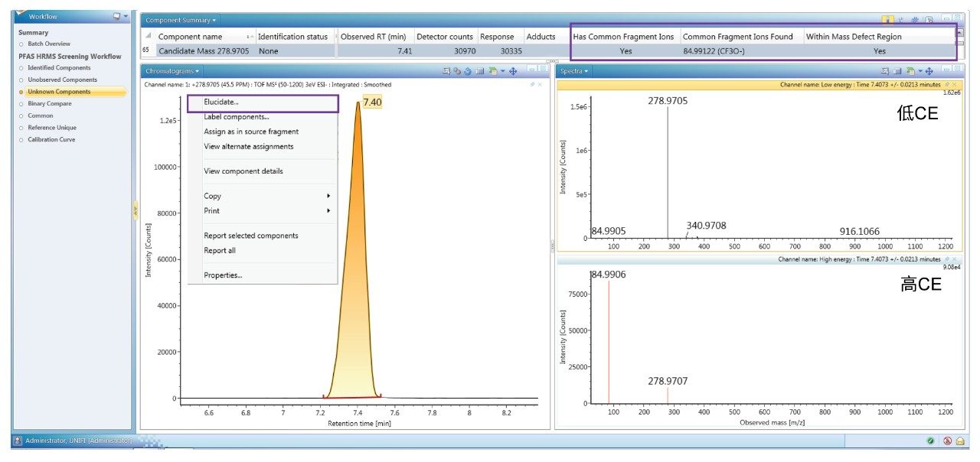The image size is (980, 462).
Task: Open dropdown arrow beside Chromatograms export icon
Action: tap(501, 70)
